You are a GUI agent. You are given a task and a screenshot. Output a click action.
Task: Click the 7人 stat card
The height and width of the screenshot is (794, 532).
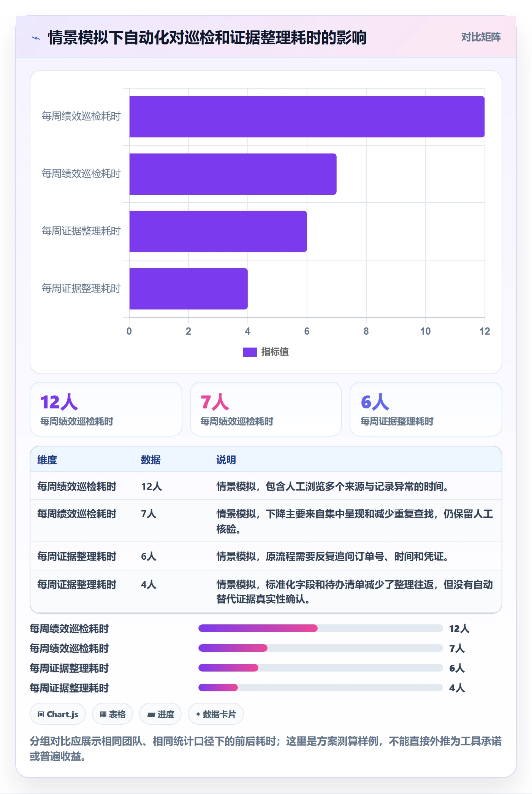click(266, 409)
